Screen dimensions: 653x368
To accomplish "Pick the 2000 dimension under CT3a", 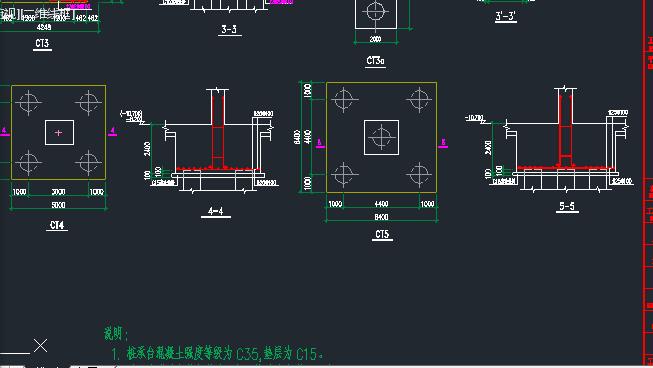I will pos(375,39).
